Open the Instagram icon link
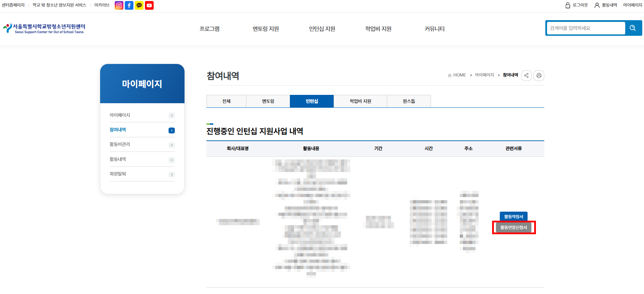 (119, 5)
